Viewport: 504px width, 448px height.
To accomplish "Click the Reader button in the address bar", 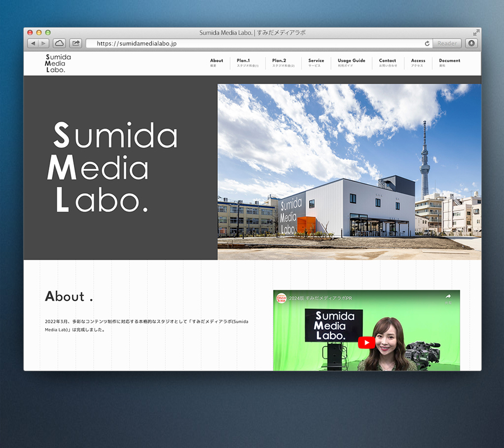I will [447, 43].
